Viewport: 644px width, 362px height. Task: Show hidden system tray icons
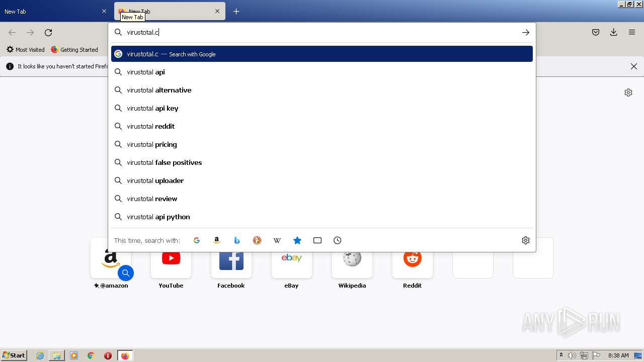[x=561, y=355]
